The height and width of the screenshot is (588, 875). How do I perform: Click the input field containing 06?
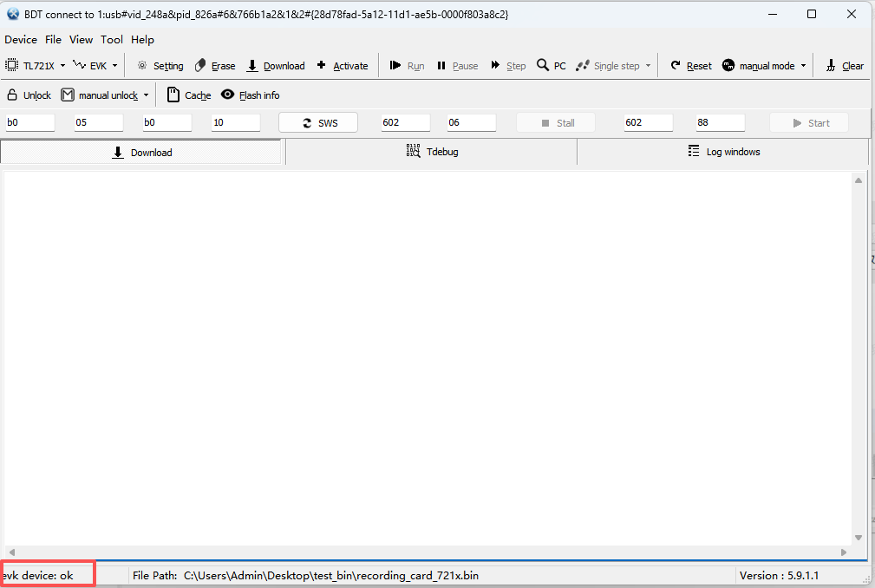click(472, 123)
